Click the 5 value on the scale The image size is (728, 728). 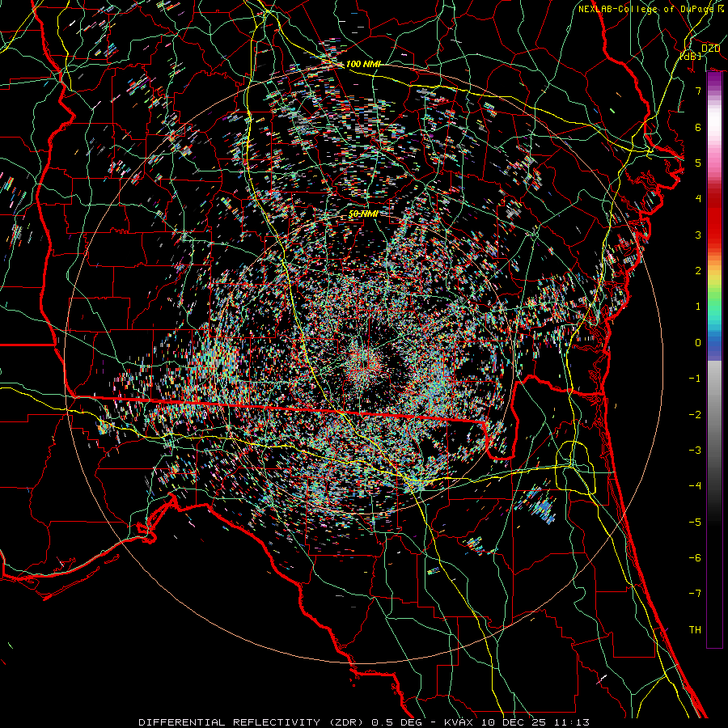[698, 163]
